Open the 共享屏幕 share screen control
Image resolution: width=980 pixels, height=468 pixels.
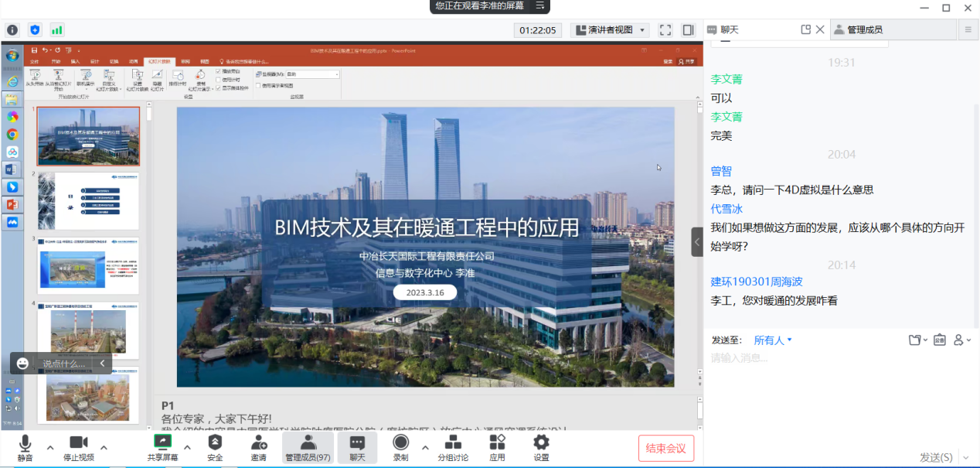coord(163,447)
